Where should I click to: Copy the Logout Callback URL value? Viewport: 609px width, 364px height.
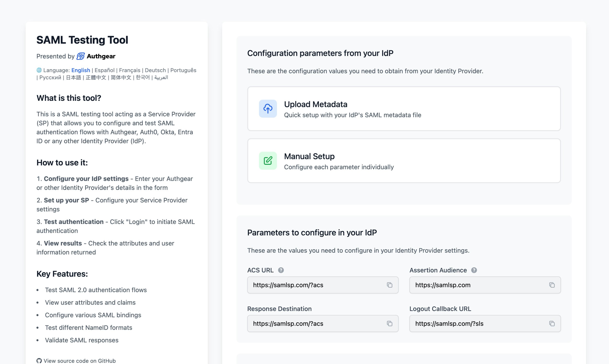click(552, 324)
